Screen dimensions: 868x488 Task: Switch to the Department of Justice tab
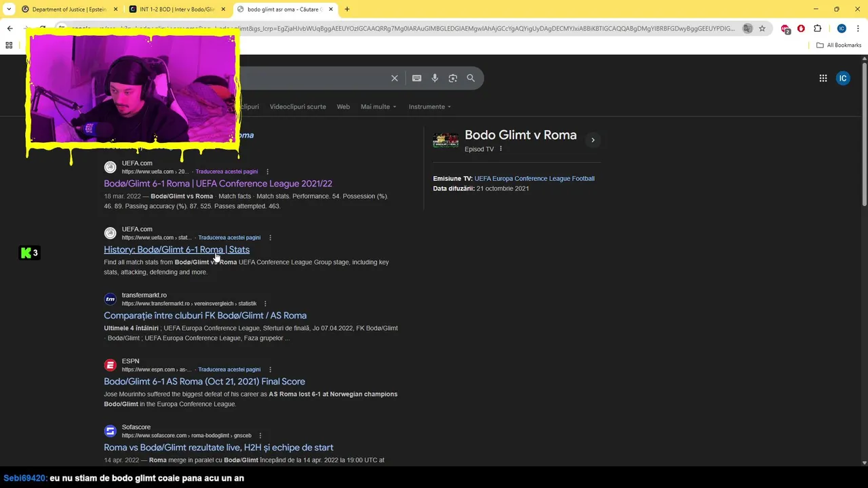(69, 9)
